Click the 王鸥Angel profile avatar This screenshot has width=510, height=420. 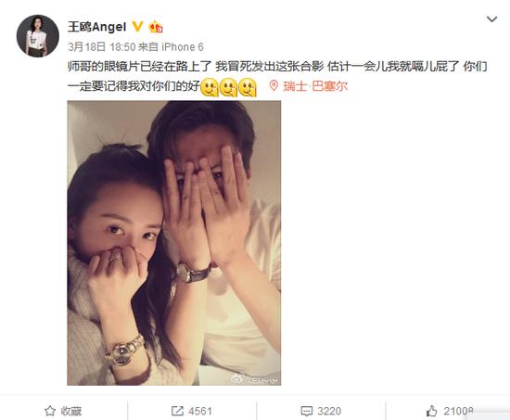38,36
